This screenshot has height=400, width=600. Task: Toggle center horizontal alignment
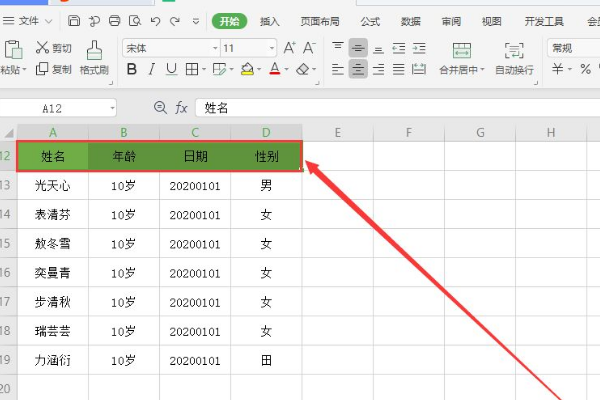click(x=358, y=69)
